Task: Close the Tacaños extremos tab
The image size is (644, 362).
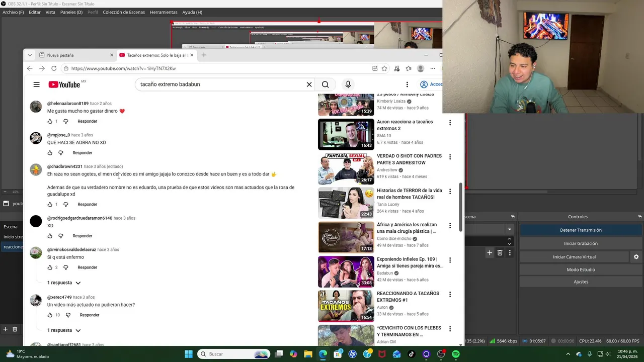Action: (192, 55)
